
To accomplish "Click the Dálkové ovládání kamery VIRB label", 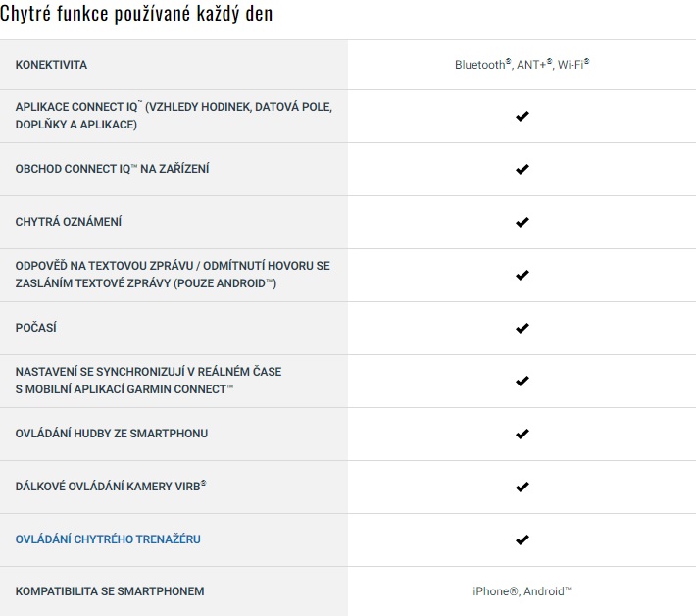I will click(109, 487).
